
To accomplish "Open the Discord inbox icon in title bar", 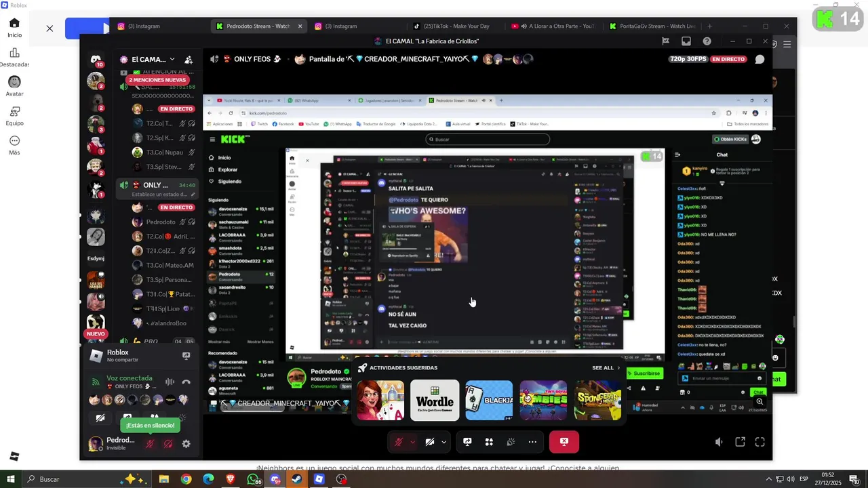I will coord(686,41).
